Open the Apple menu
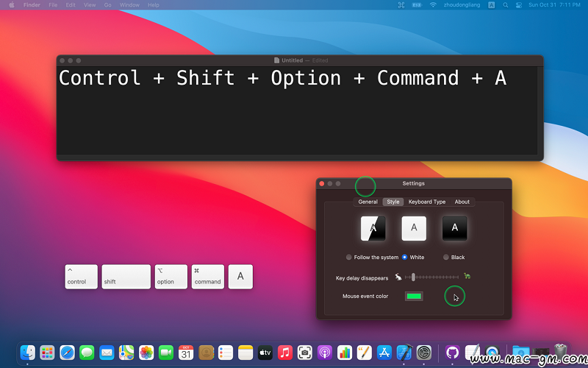588x368 pixels. click(12, 5)
